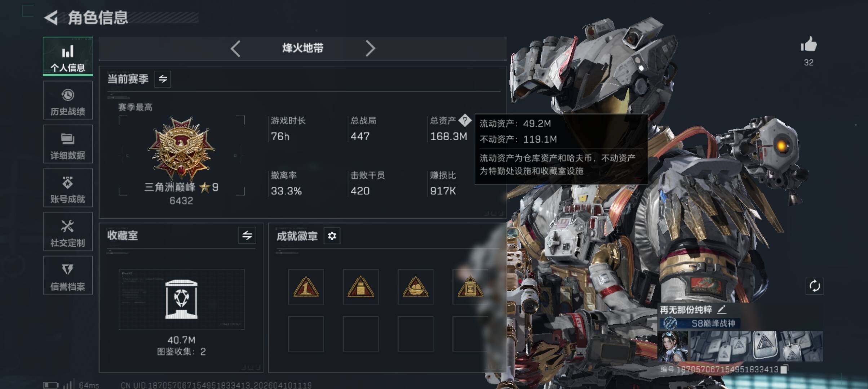Viewport: 868px width, 389px height.
Task: Switch to the next game mode arrow
Action: pyautogui.click(x=370, y=48)
